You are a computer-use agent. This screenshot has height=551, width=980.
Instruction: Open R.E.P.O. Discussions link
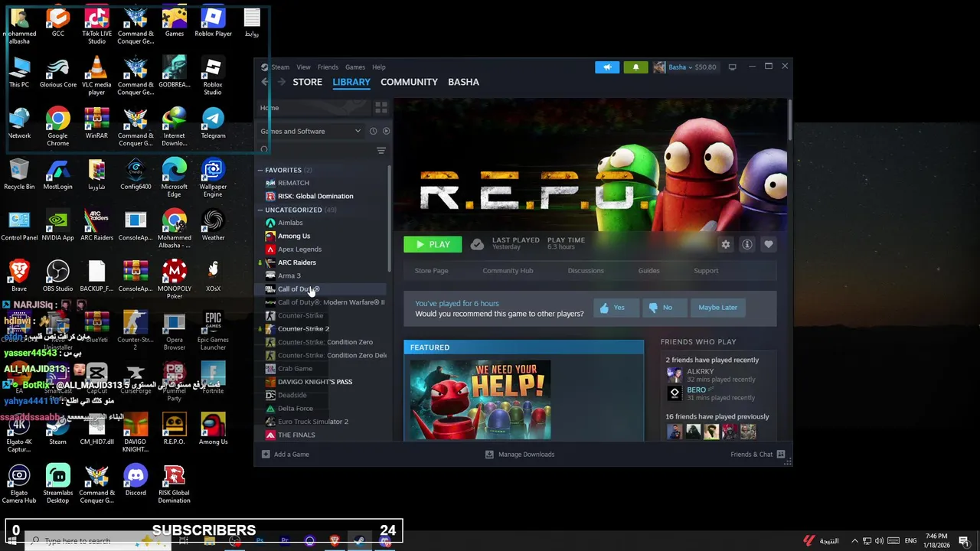586,271
